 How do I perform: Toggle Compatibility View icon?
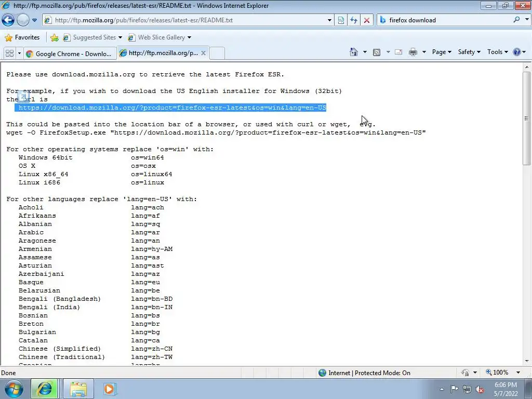point(341,20)
